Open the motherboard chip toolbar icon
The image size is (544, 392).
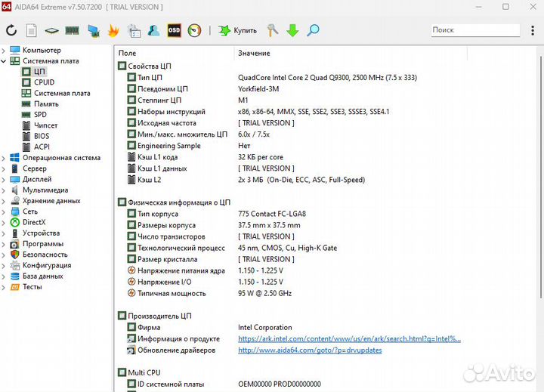[x=51, y=31]
